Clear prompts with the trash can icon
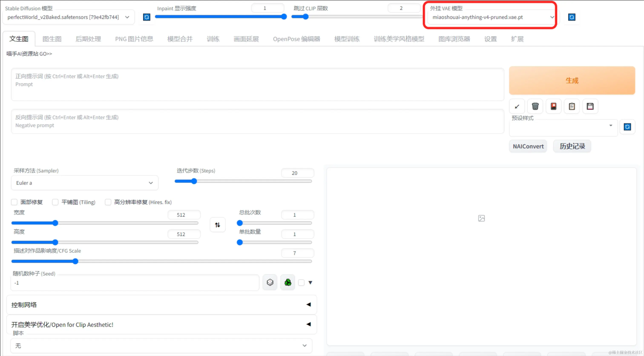644x356 pixels. click(x=535, y=106)
